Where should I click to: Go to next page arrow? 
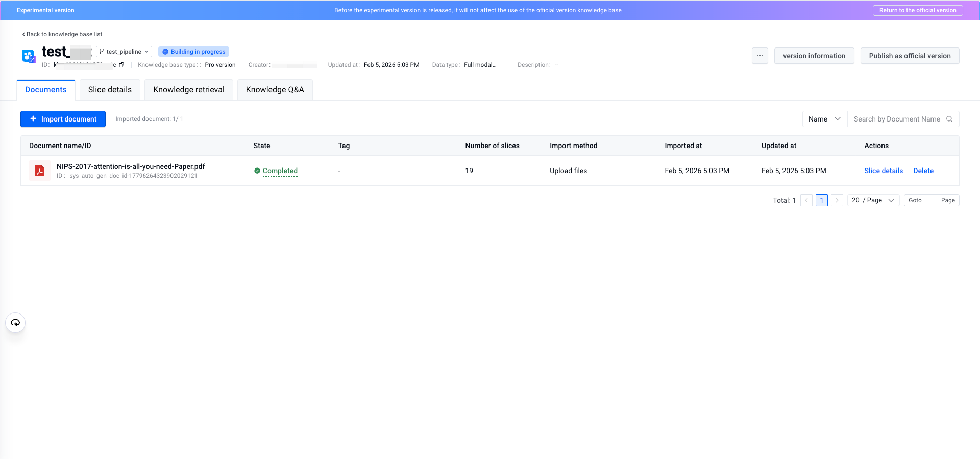(x=837, y=200)
